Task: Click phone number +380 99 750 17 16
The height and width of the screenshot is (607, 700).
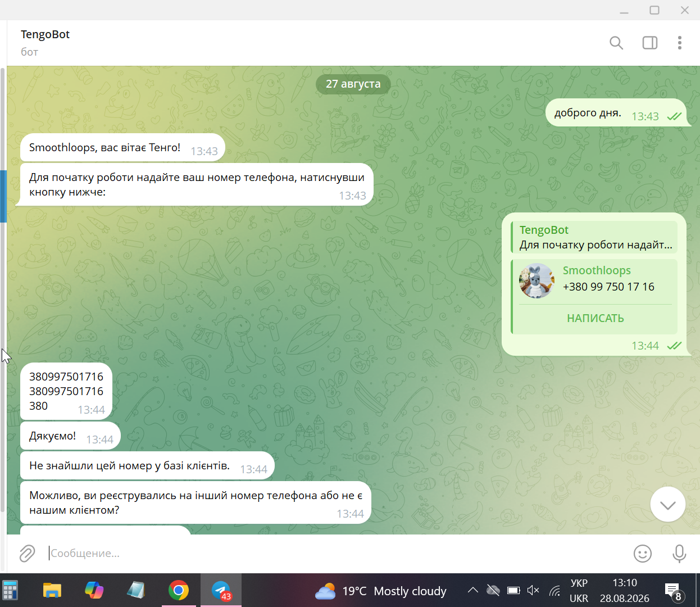Action: 608,287
